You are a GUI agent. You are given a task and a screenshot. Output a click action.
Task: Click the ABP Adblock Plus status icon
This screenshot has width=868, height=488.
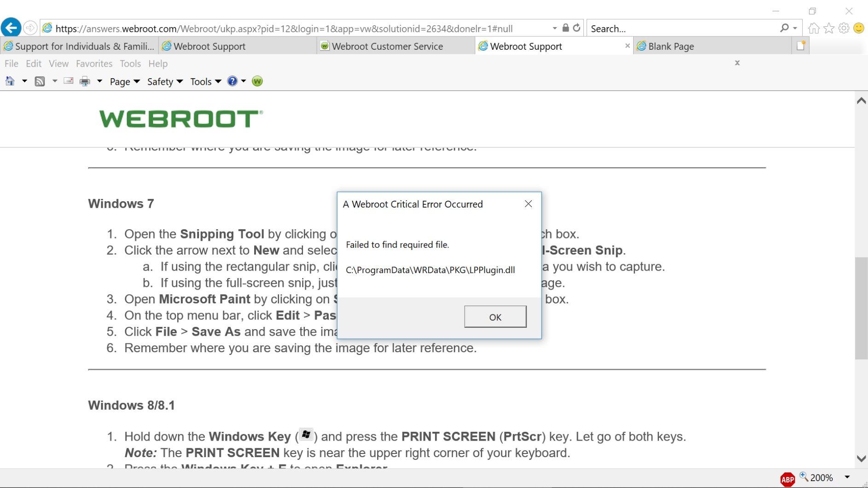coord(787,479)
